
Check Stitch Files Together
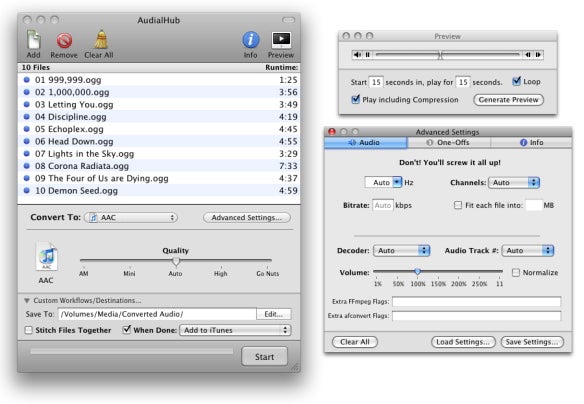tap(28, 330)
